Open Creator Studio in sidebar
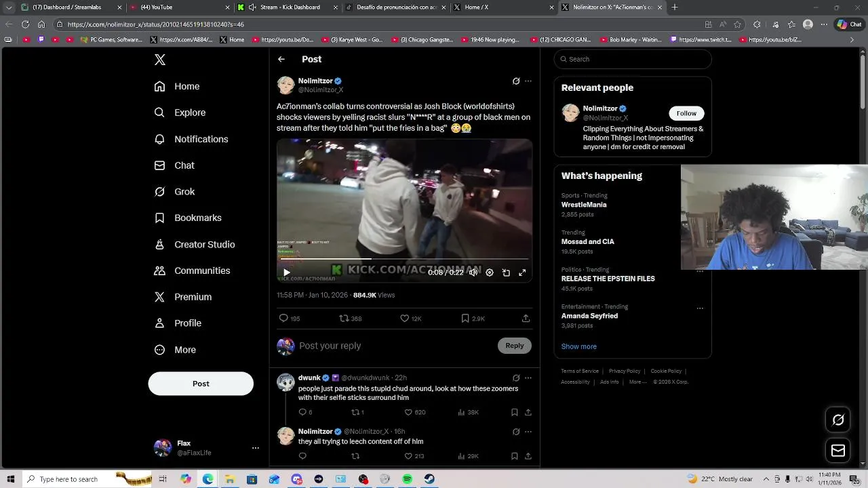 coord(195,244)
